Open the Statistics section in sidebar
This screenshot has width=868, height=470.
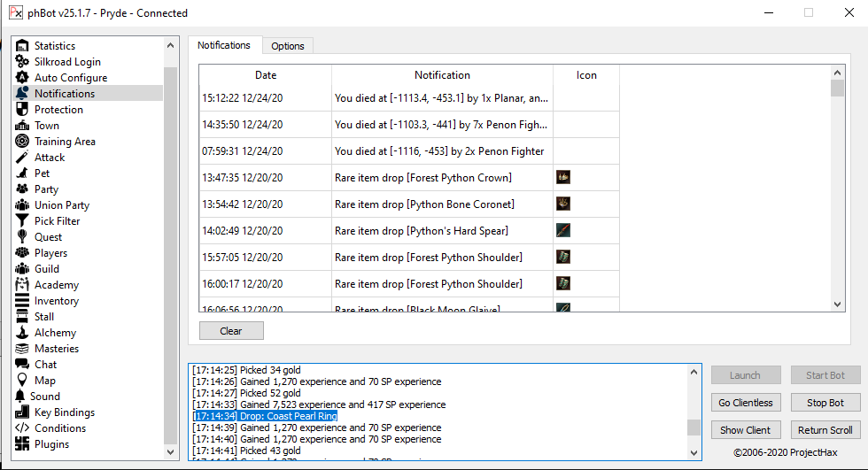[54, 46]
